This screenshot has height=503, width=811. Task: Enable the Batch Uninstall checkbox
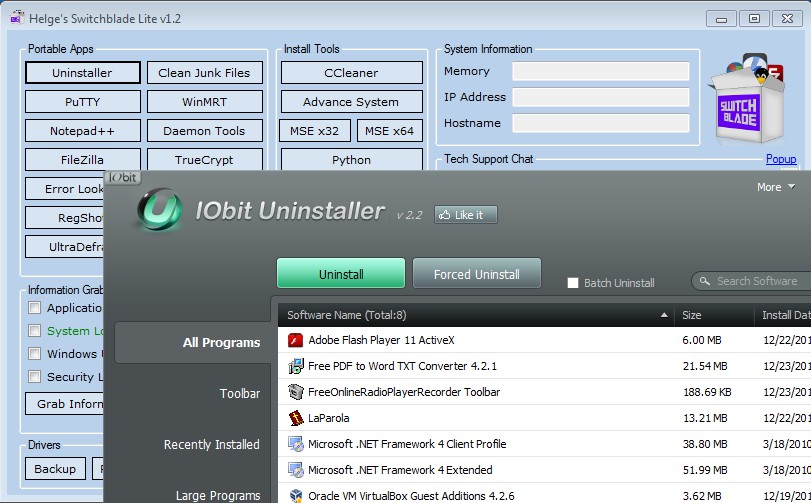pos(573,283)
